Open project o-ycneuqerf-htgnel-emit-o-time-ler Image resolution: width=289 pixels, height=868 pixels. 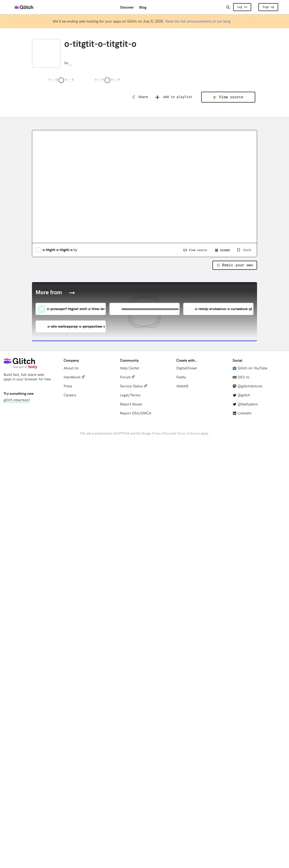coord(71,309)
